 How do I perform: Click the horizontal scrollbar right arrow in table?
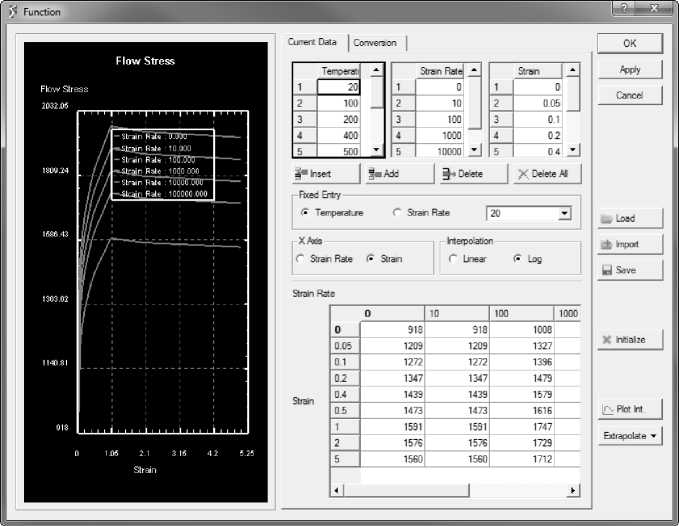point(573,490)
